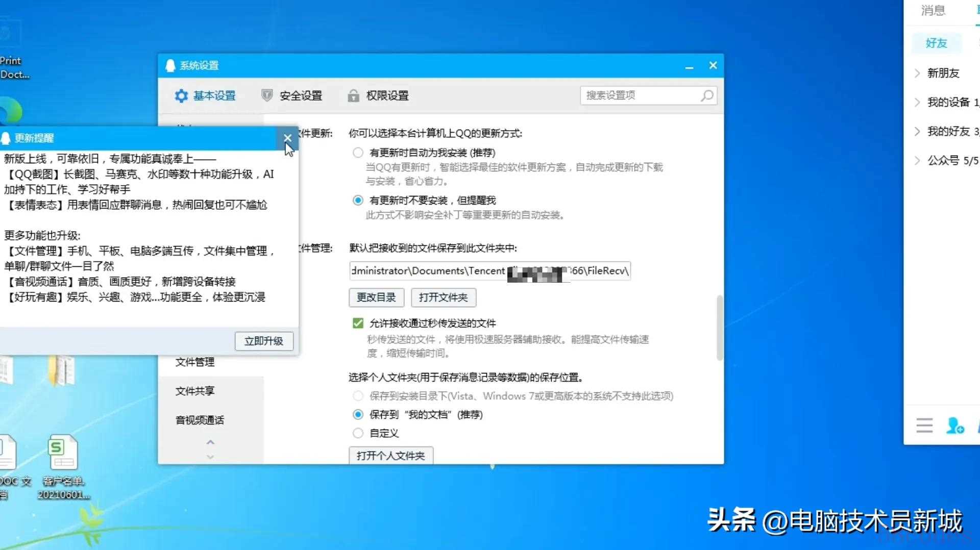Close the 更新提醒 popup
The width and height of the screenshot is (980, 550).
pos(287,138)
